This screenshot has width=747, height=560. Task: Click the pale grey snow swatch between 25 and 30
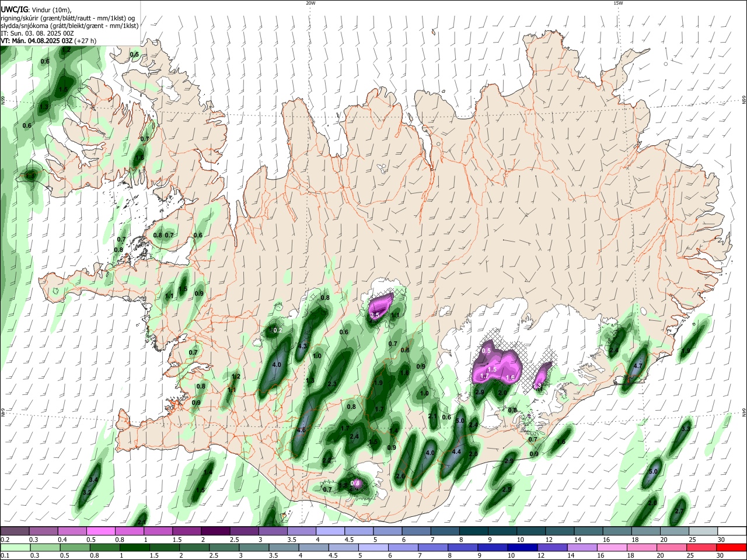click(704, 531)
